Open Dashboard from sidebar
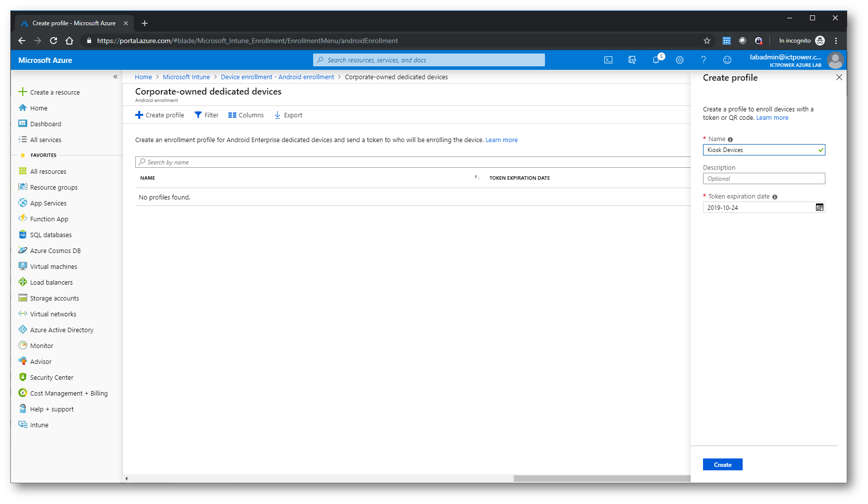This screenshot has height=504, width=868. (x=40, y=124)
